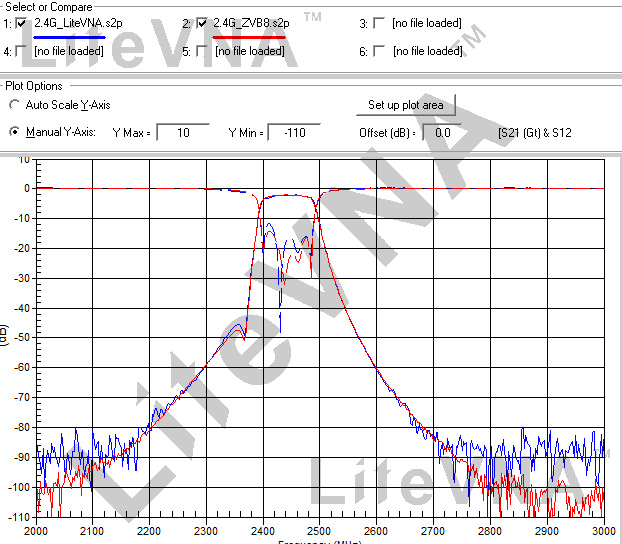Viewport: 622px width, 544px height.
Task: Focus the Y Max value field
Action: point(182,132)
